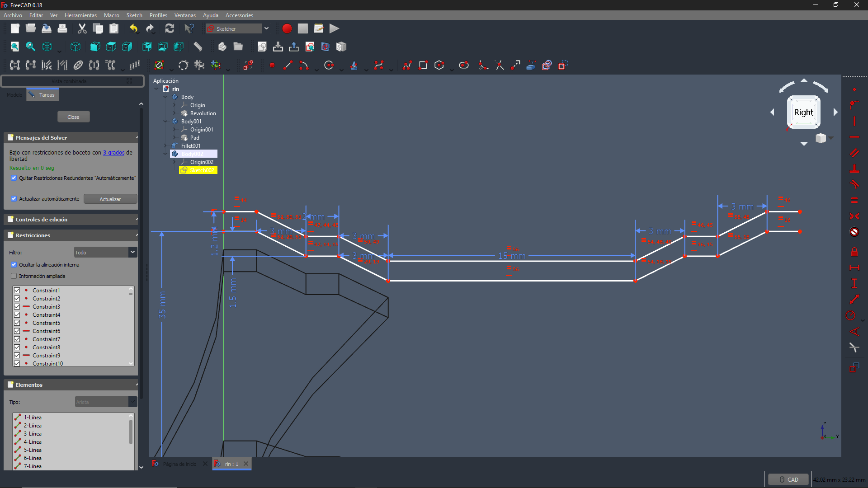Image resolution: width=868 pixels, height=488 pixels.
Task: Select the create line tool
Action: click(288, 65)
